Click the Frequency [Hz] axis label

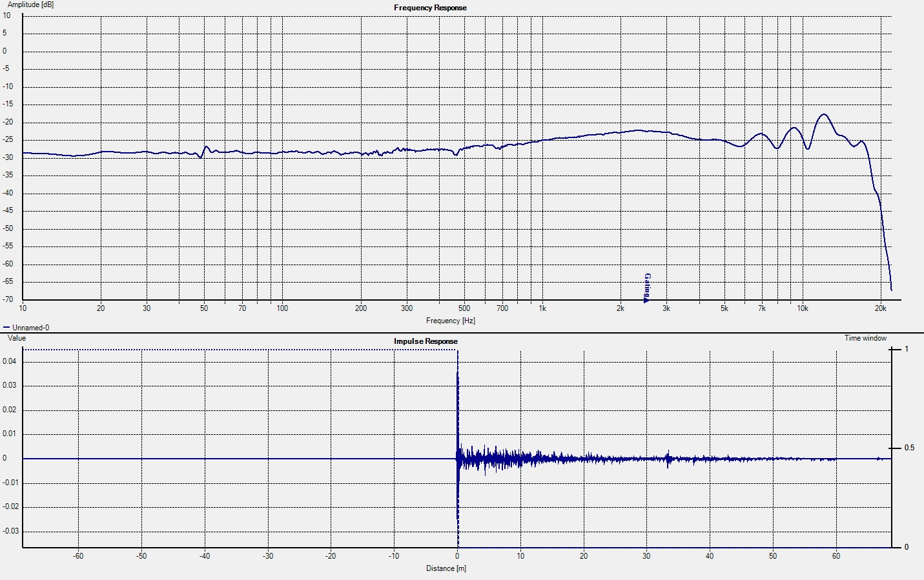coord(451,321)
